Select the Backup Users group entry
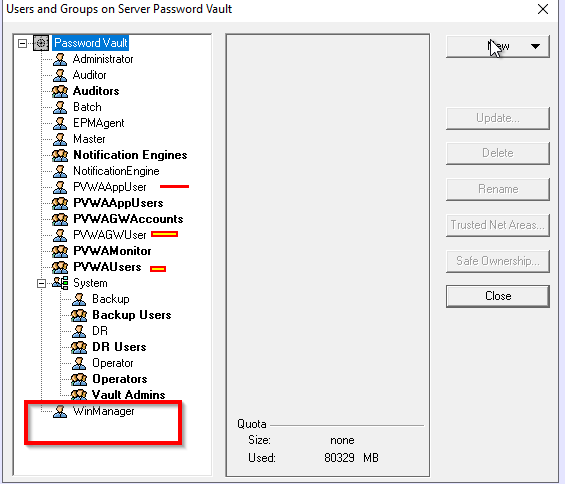 [132, 315]
